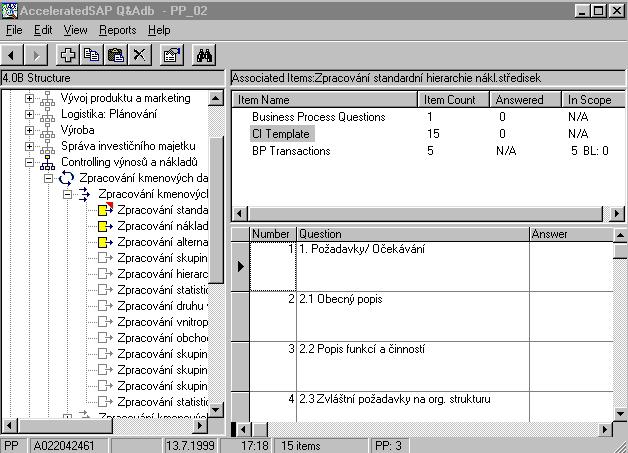Screen dimensions: 628x453
Task: Click the add (plus) toolbar icon
Action: click(x=67, y=55)
